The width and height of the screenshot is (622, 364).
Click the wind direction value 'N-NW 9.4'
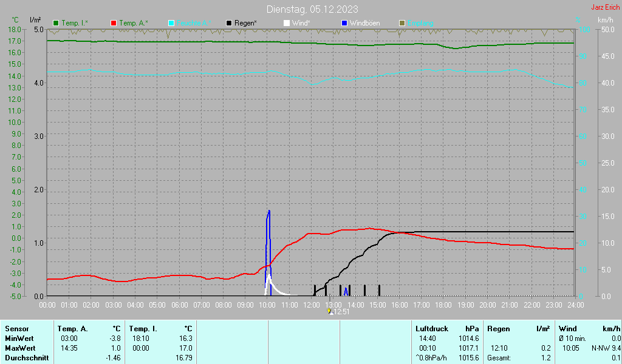(606, 348)
